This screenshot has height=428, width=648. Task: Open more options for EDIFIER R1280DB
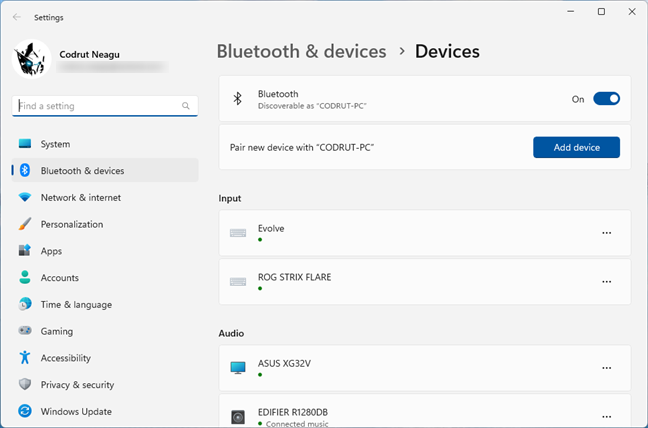(x=606, y=416)
